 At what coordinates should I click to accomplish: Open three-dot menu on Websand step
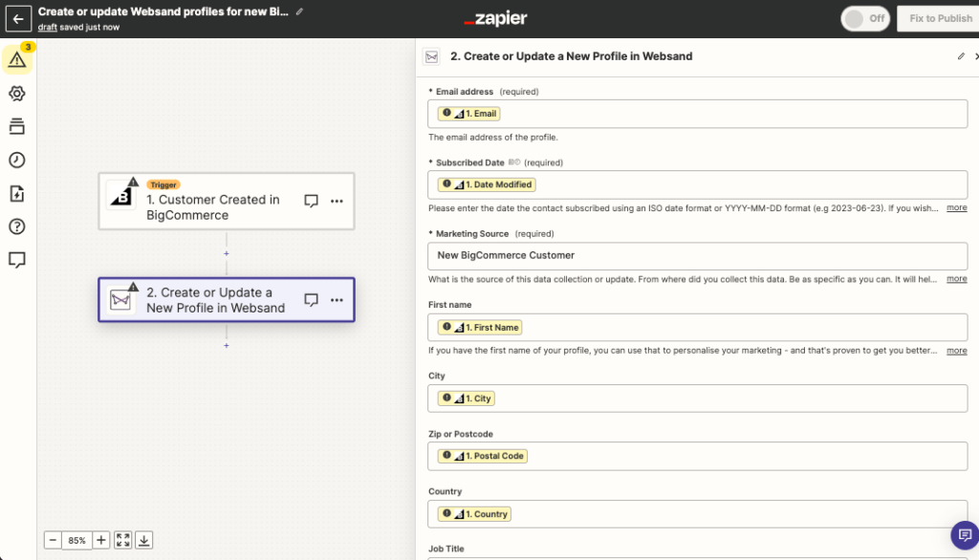tap(337, 300)
